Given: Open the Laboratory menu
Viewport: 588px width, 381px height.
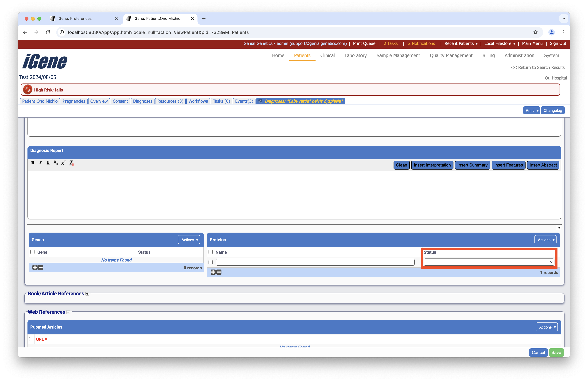Looking at the screenshot, I should pos(355,55).
